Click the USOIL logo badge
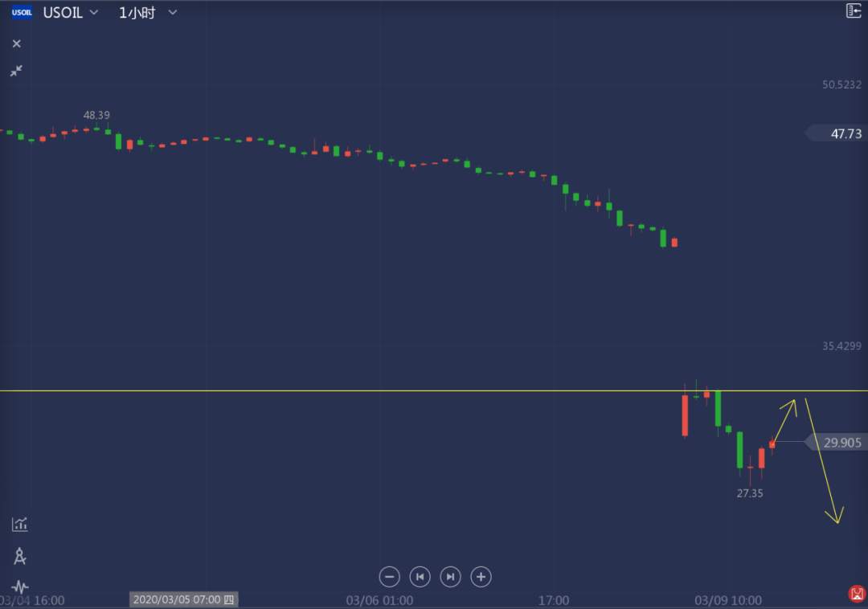Screen dimensions: 868x609 (22, 12)
